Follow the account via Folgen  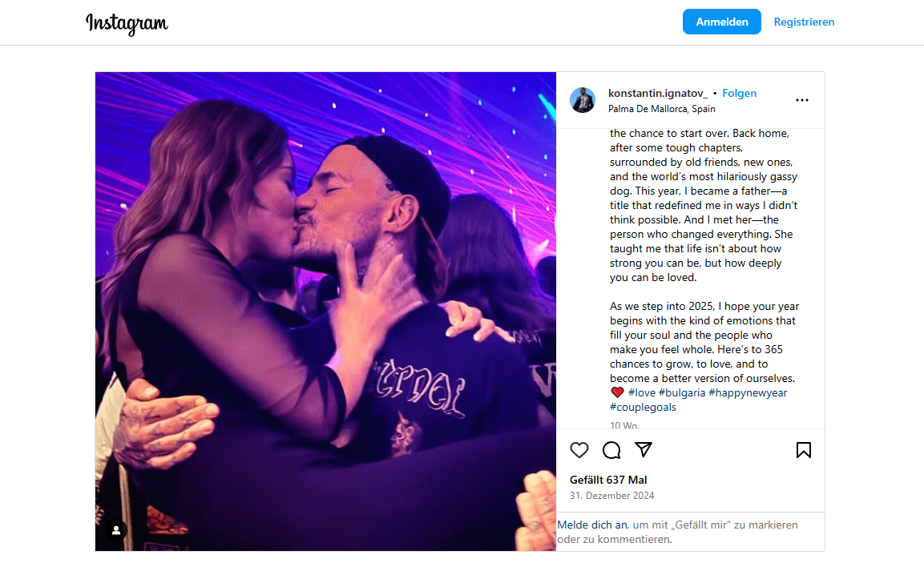(x=739, y=94)
